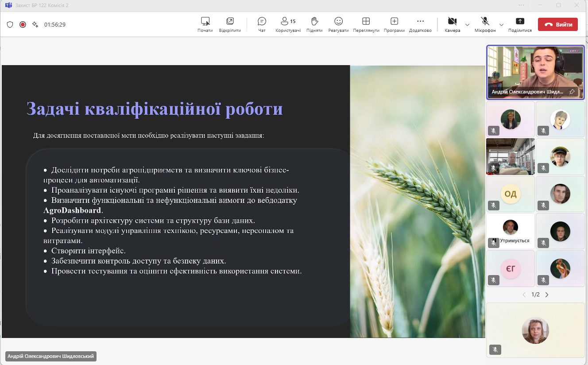This screenshot has width=588, height=365.
Task: Open apps panel (Програми)
Action: [x=394, y=24]
